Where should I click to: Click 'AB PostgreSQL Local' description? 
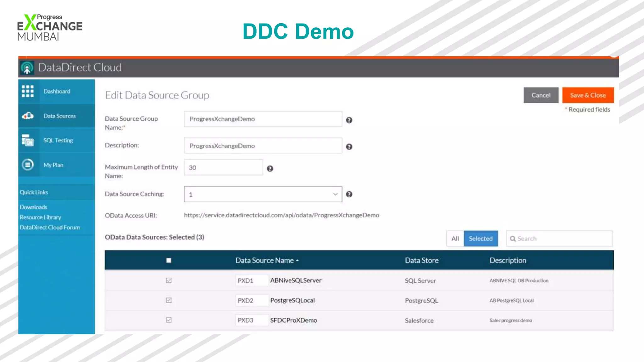(x=512, y=300)
